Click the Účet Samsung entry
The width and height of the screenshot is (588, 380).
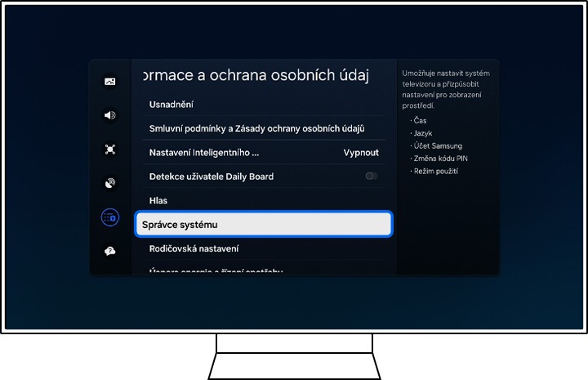(x=438, y=145)
